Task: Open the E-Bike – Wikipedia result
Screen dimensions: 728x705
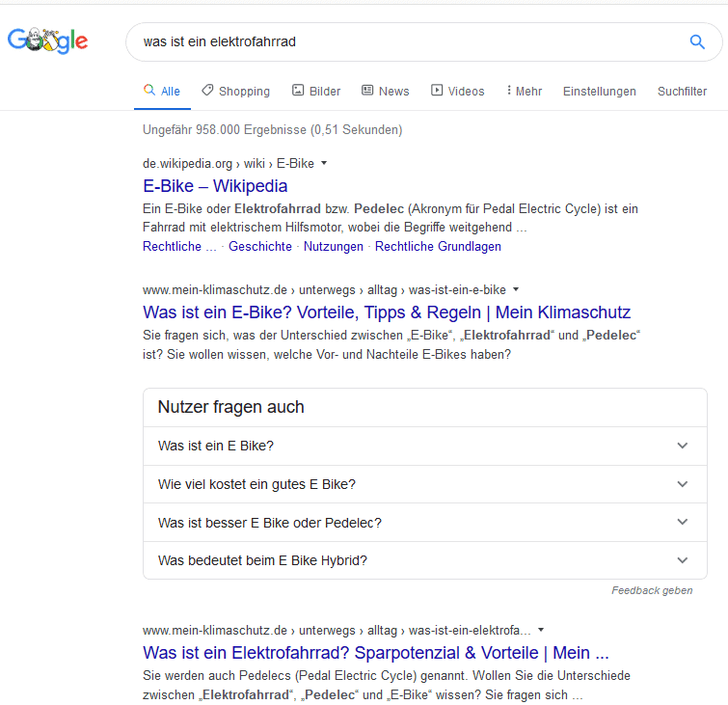Action: [215, 186]
